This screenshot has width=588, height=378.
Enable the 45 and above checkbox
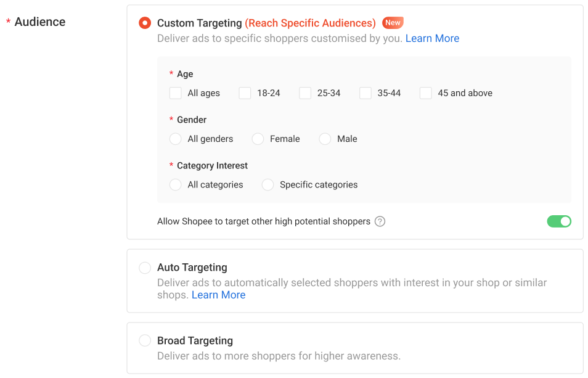(426, 93)
